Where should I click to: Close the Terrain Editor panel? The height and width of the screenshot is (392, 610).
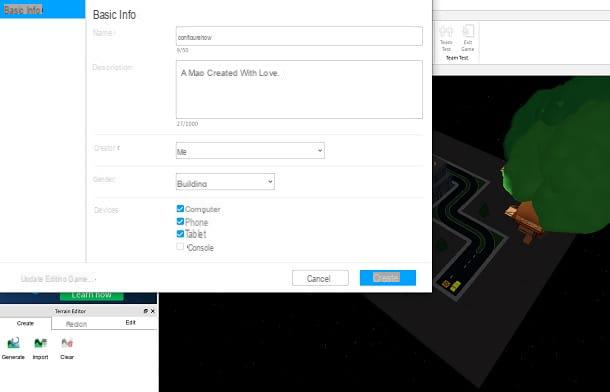pos(152,311)
